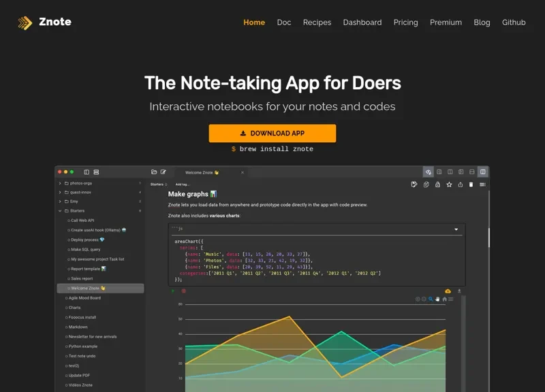
Task: Toggle preview mode with the eye icon
Action: point(428,172)
